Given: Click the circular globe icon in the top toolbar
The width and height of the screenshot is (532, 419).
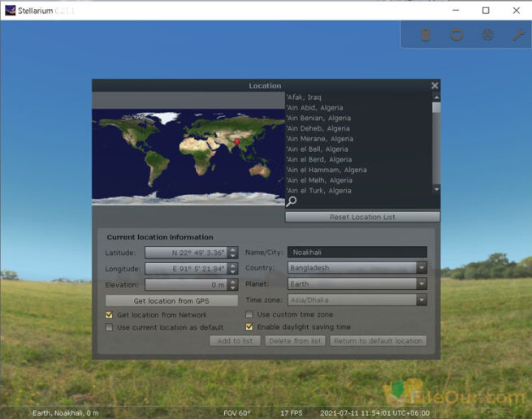Looking at the screenshot, I should point(487,35).
